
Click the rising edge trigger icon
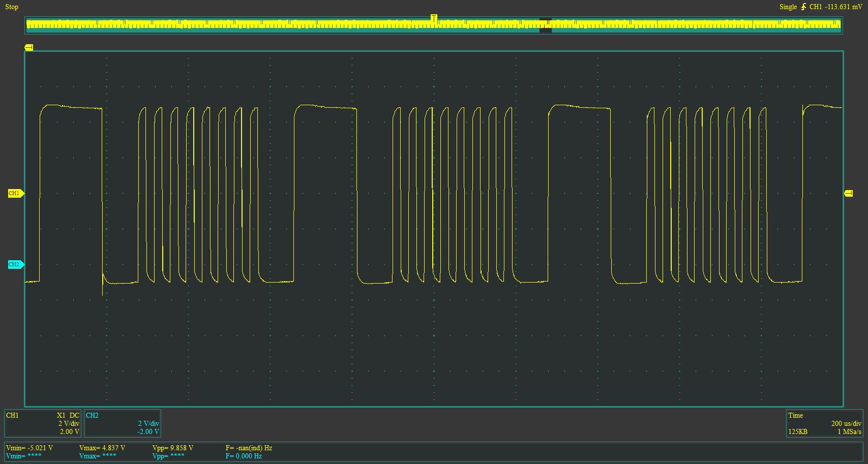[x=803, y=7]
